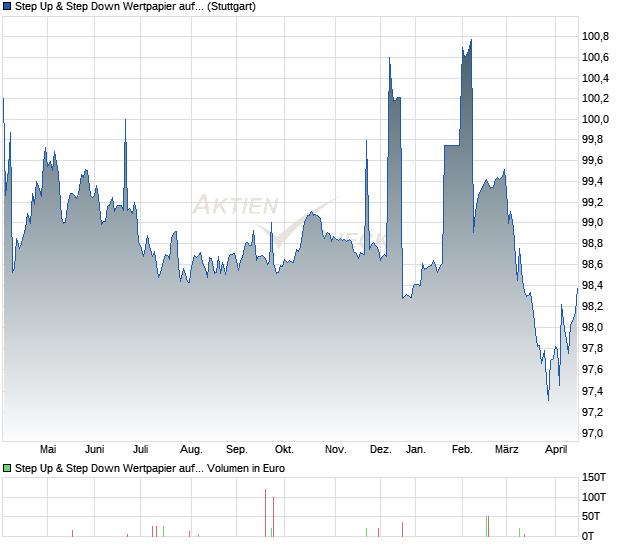Click the 100,4 price axis value
Image resolution: width=620 pixels, height=546 pixels.
coord(595,78)
